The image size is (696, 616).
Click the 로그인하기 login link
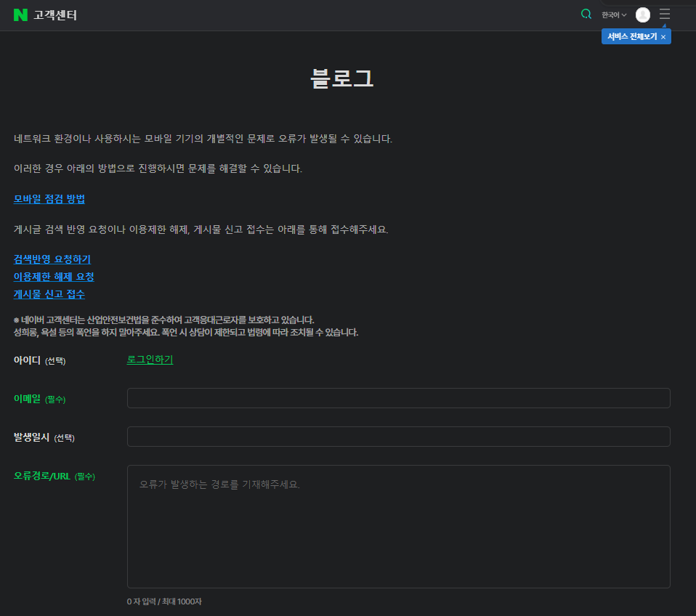[x=150, y=360]
